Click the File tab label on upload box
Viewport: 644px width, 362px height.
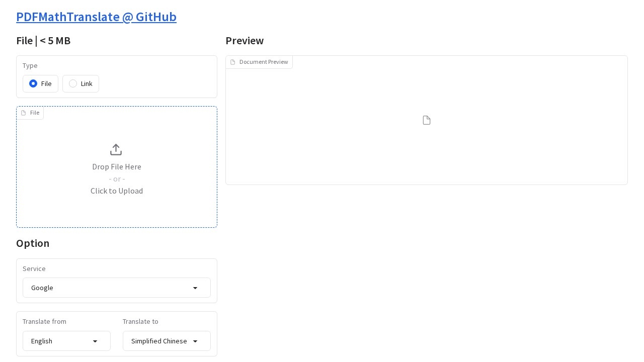coord(35,113)
